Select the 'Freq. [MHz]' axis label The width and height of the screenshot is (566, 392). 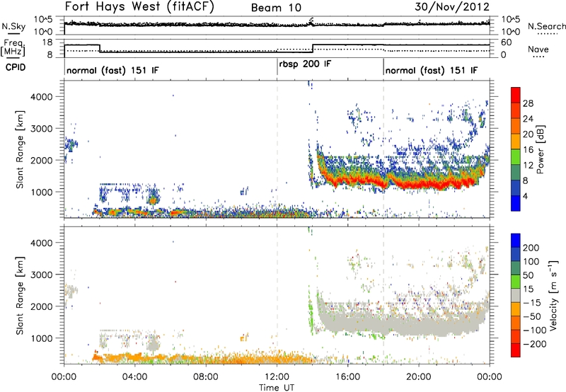[13, 47]
